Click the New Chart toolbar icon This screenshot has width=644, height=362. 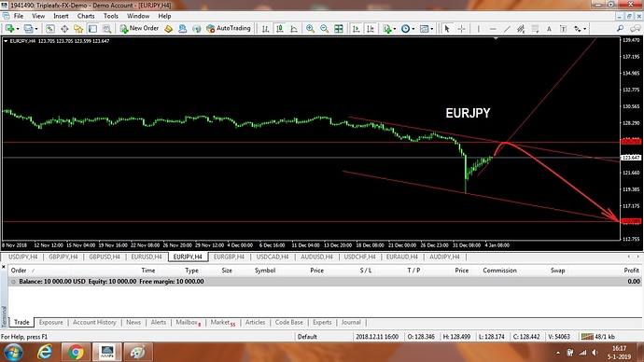[x=9, y=29]
